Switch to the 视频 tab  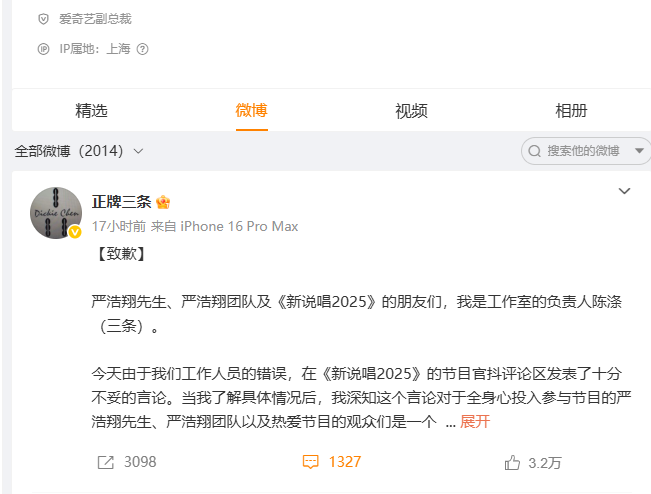point(411,111)
